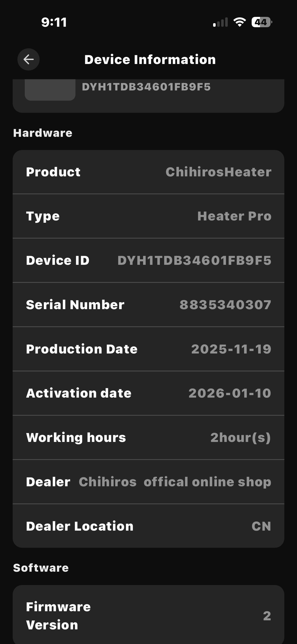Image resolution: width=297 pixels, height=644 pixels.
Task: Tap the battery level indicator
Action: click(262, 22)
